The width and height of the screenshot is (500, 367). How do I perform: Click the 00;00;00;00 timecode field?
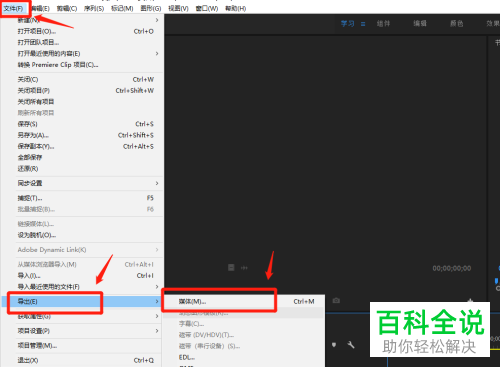coord(452,268)
